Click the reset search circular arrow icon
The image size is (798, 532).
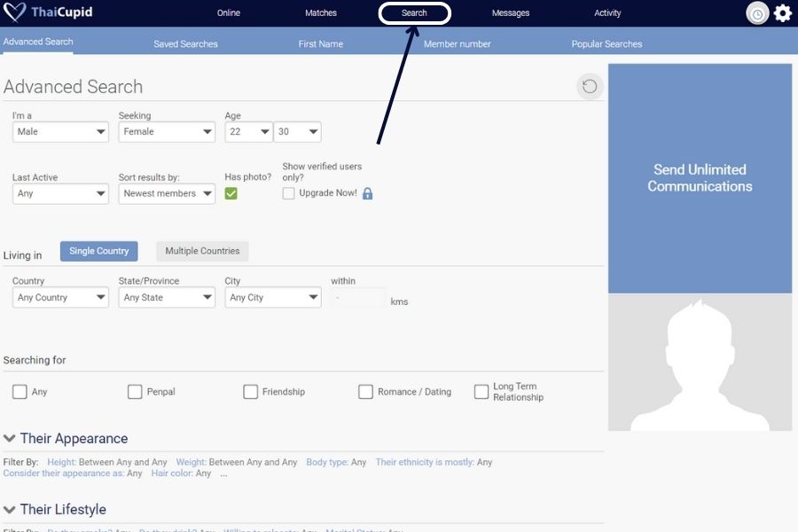pos(590,86)
